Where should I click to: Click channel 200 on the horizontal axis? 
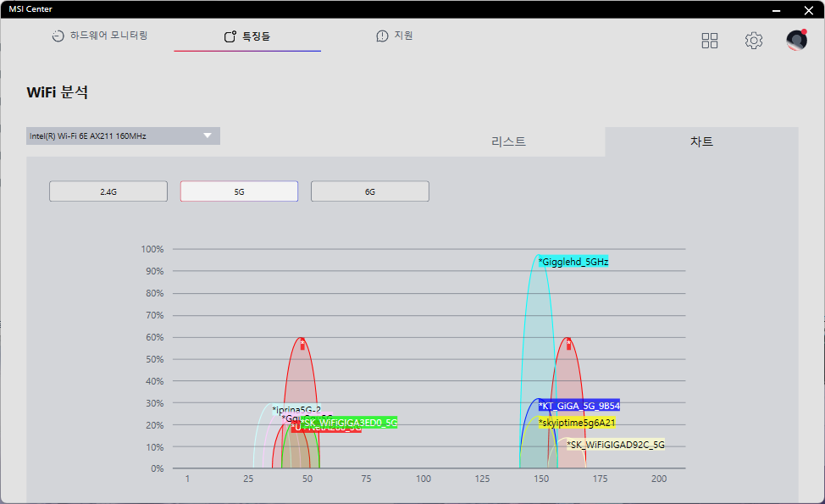[x=659, y=479]
